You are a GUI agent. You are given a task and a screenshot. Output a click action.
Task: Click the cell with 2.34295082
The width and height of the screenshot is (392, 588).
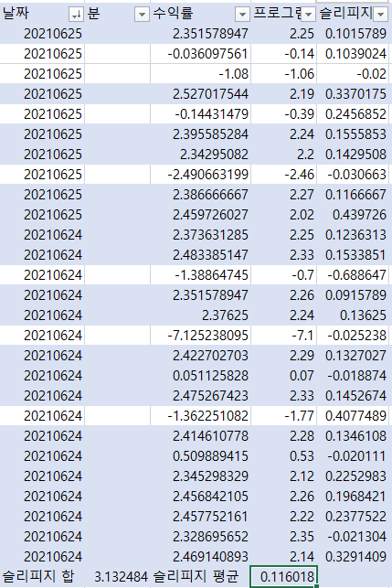point(200,155)
